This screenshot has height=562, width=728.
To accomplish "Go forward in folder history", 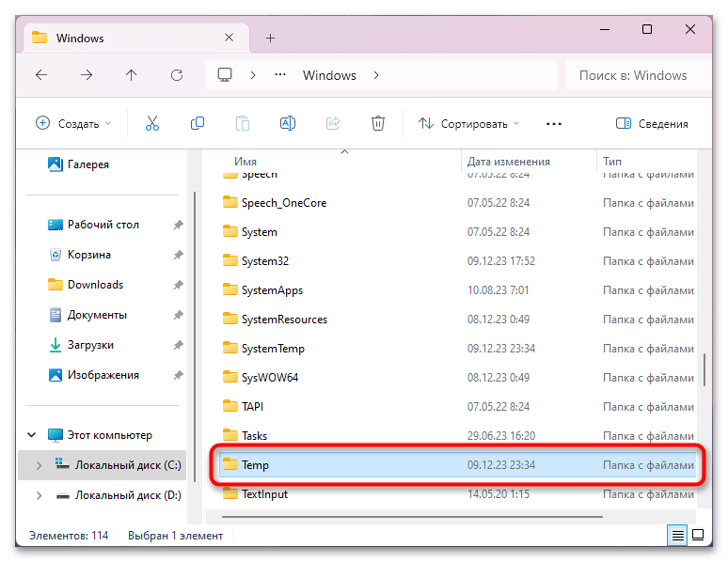I will (87, 75).
